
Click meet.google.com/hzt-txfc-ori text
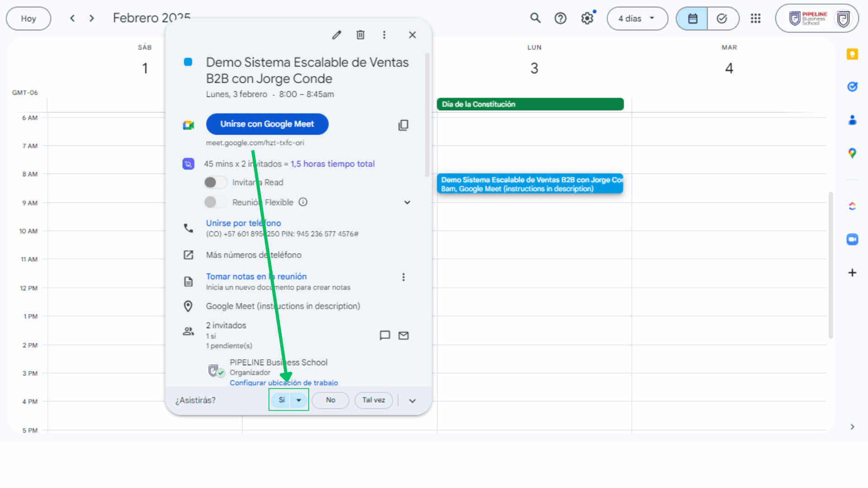pyautogui.click(x=255, y=143)
